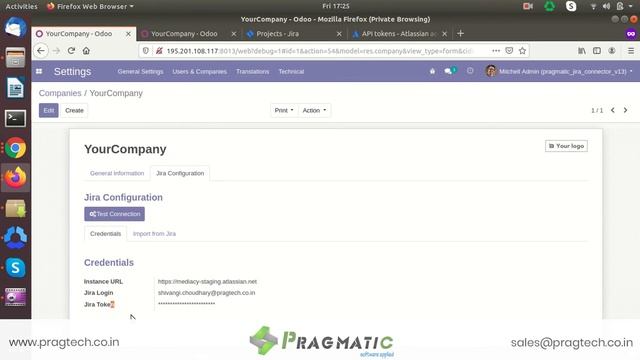
Task: Open the Odoo apps grid menu
Action: (x=39, y=71)
